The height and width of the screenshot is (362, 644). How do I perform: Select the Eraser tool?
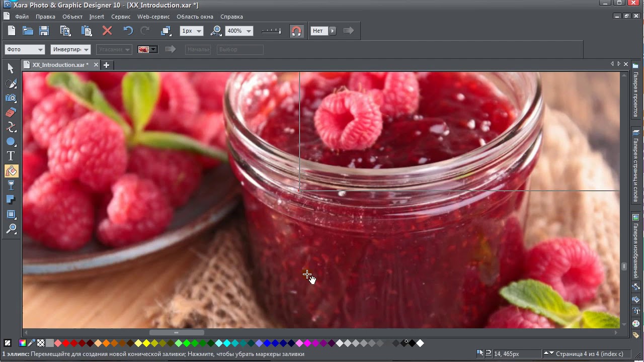11,112
